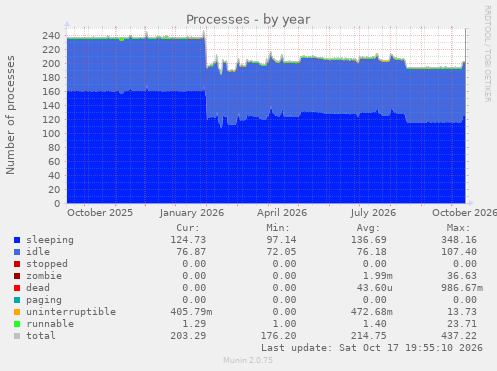Click the 'Last update' timestamp text
This screenshot has width=497, height=371.
[371, 348]
